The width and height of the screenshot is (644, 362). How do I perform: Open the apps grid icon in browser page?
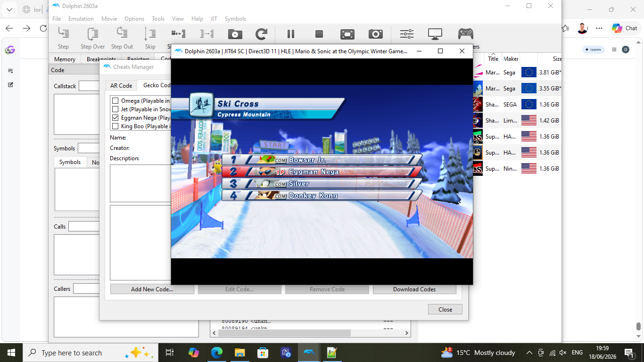pyautogui.click(x=614, y=49)
